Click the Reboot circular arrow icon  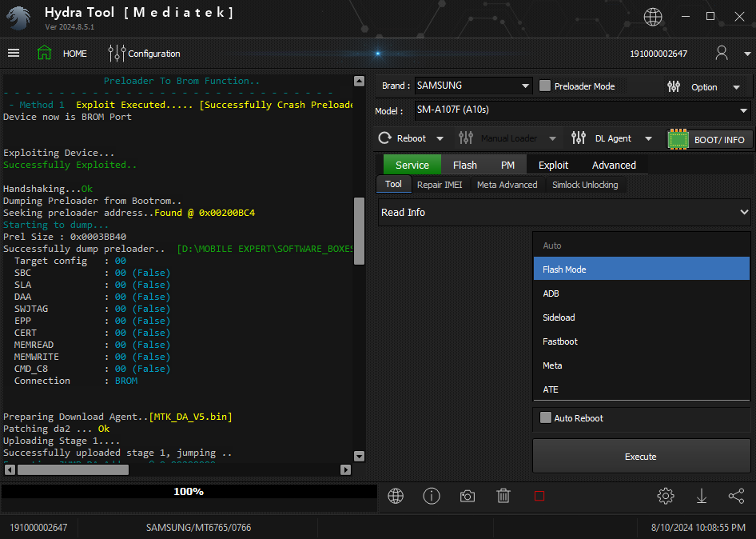click(384, 138)
